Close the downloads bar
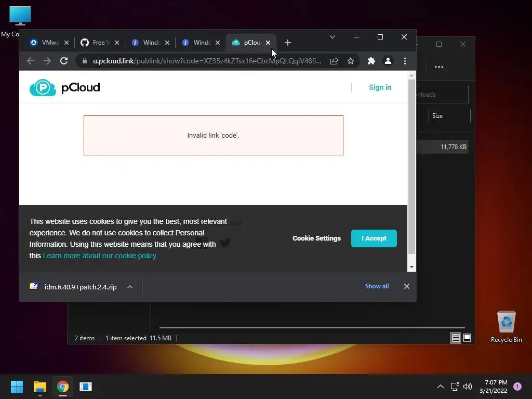Viewport: 532px width, 399px height. coord(406,286)
